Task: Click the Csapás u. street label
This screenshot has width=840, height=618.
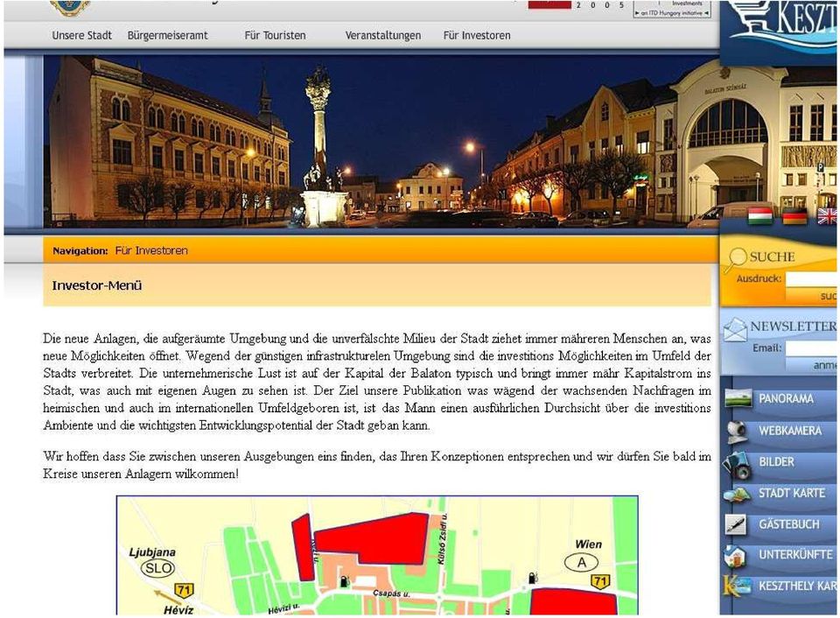Action: coord(392,593)
